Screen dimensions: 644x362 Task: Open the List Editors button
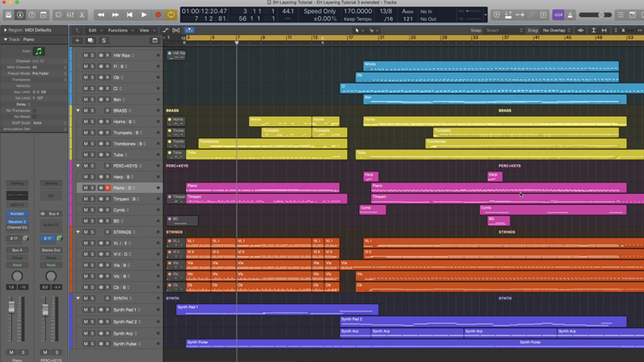(621, 14)
